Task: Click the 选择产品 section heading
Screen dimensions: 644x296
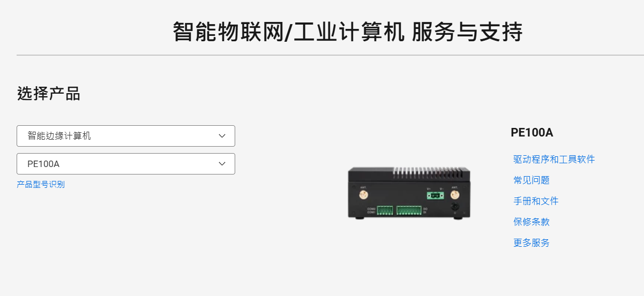Action: tap(49, 94)
